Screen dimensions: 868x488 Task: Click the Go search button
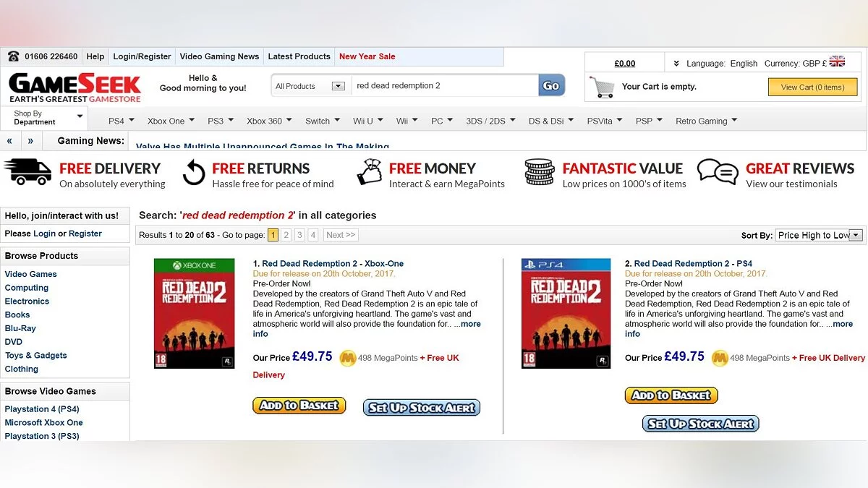click(551, 85)
